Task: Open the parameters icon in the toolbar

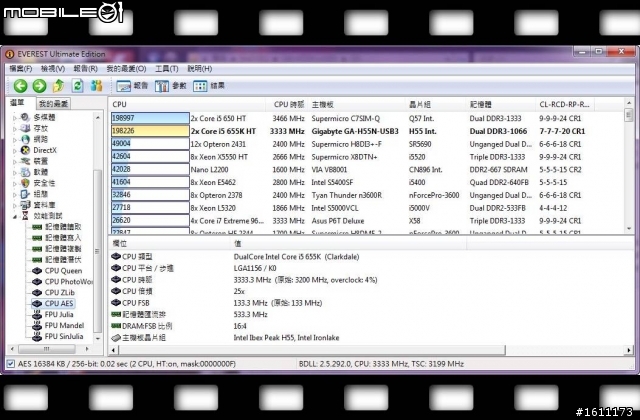Action: [162, 86]
